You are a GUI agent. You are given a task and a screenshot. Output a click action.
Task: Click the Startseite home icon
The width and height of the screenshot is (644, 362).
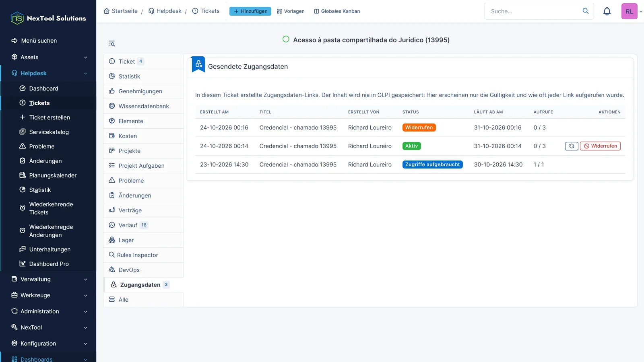107,11
